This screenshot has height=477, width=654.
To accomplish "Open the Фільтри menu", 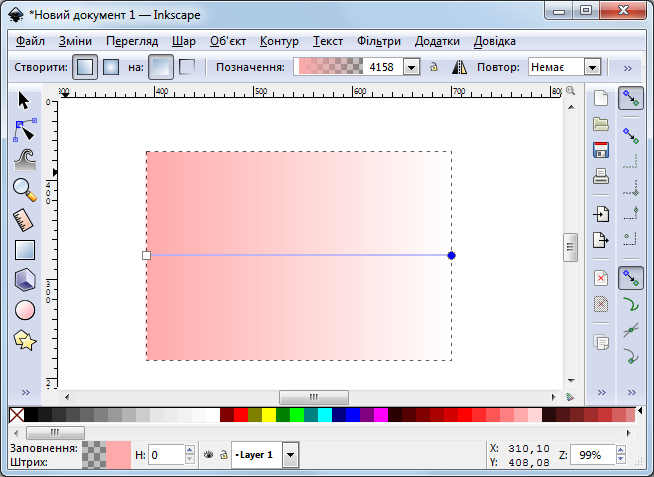I will 378,41.
